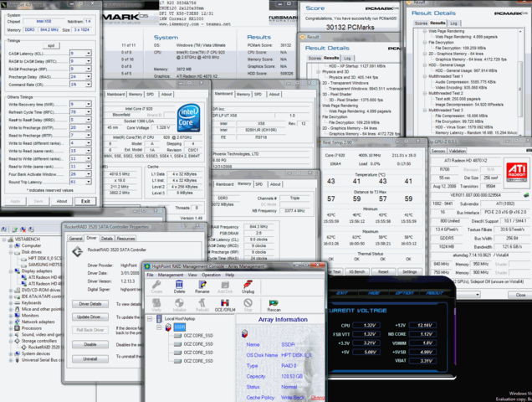Screen dimensions: 532x402
Task: Click the greyed Add Disk icon
Action: [225, 285]
